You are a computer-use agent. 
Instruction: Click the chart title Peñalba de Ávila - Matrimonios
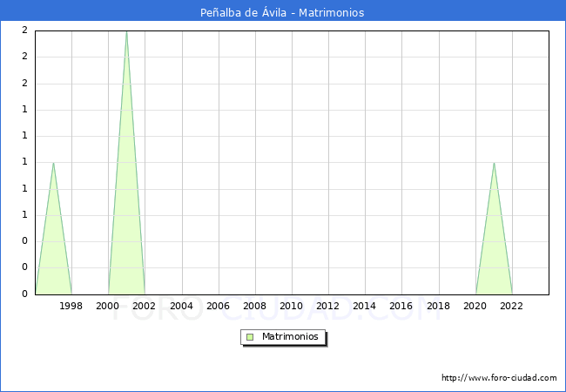[x=282, y=13]
